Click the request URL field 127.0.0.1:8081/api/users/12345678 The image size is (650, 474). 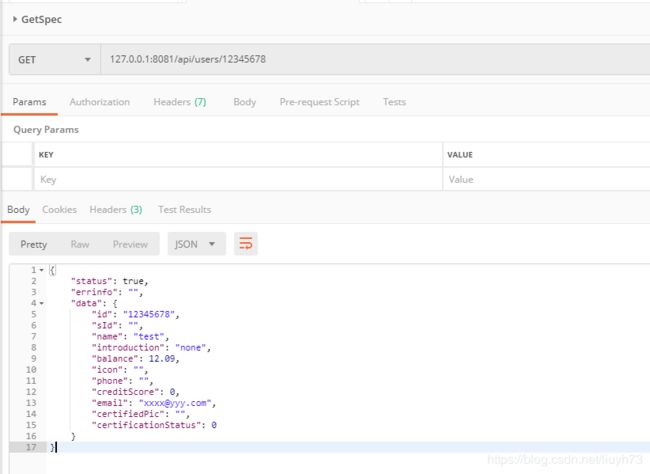tap(375, 59)
